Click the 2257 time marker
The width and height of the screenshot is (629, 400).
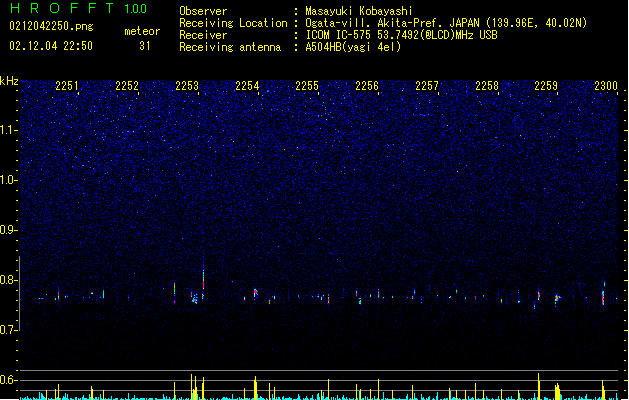[427, 86]
